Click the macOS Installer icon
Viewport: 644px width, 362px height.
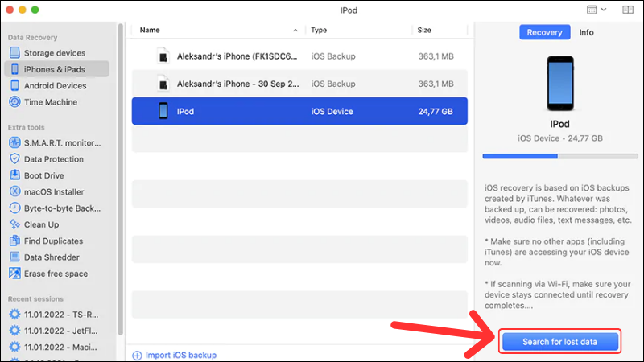pos(14,191)
